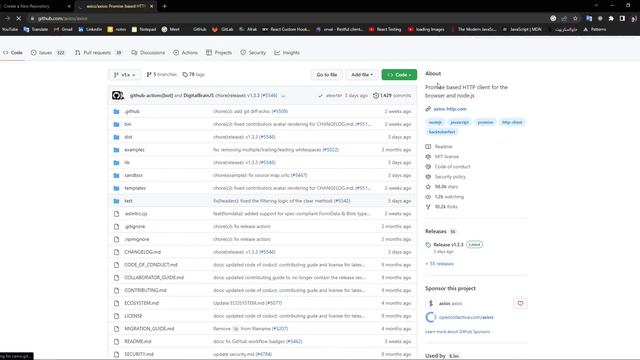Open the templates folder
Screen dimensions: 640x360
point(135,188)
